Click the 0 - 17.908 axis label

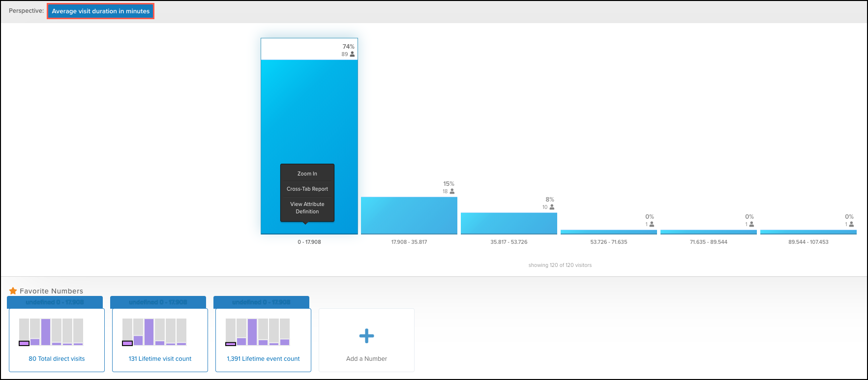(x=309, y=242)
